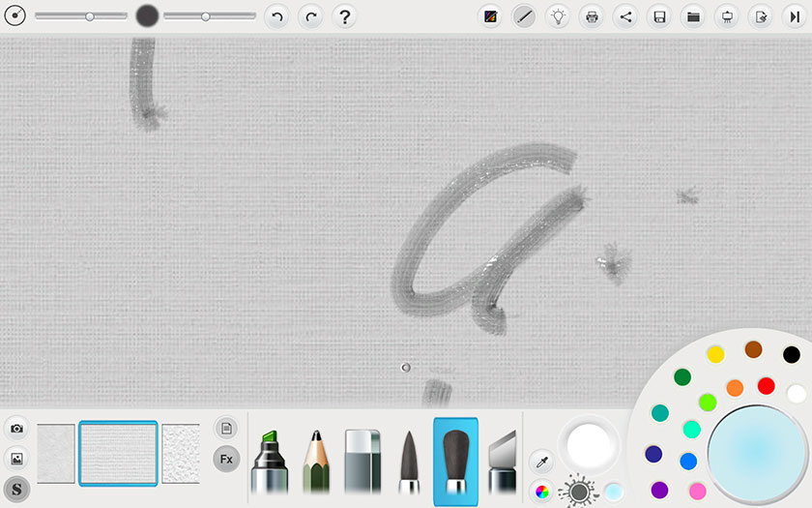Image resolution: width=812 pixels, height=508 pixels.
Task: Pick the red paint color
Action: coord(766,386)
